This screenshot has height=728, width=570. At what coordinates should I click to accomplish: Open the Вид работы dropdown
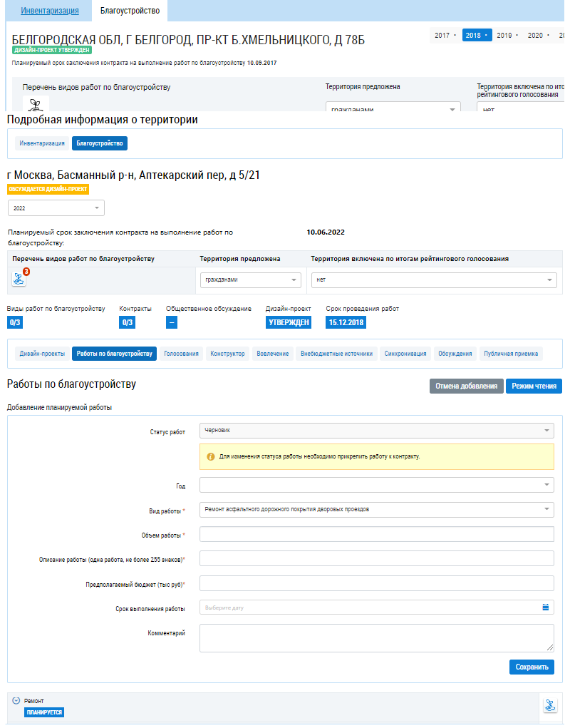coord(376,509)
